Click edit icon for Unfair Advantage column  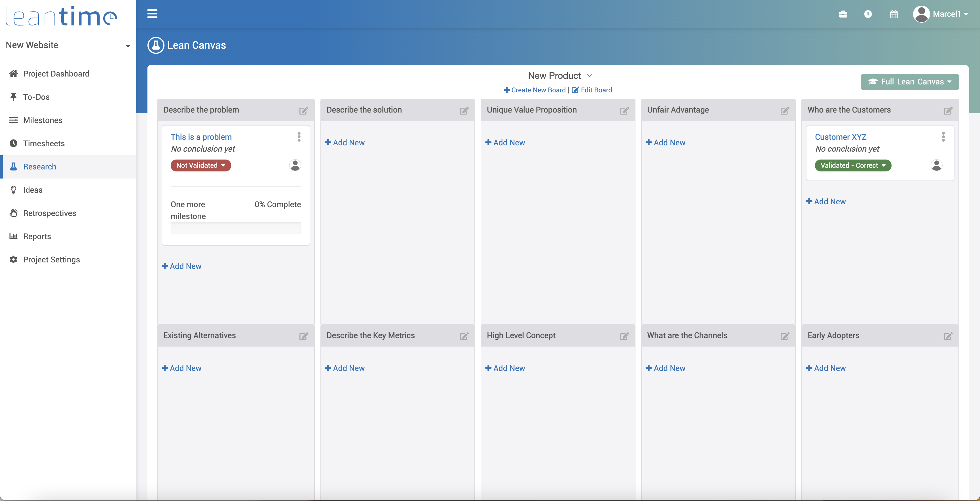pyautogui.click(x=784, y=111)
